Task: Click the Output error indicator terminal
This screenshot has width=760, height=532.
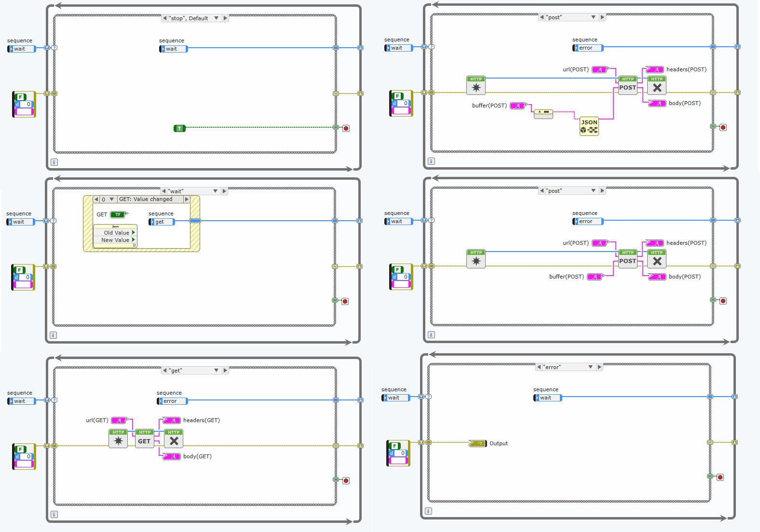Action: pyautogui.click(x=477, y=443)
